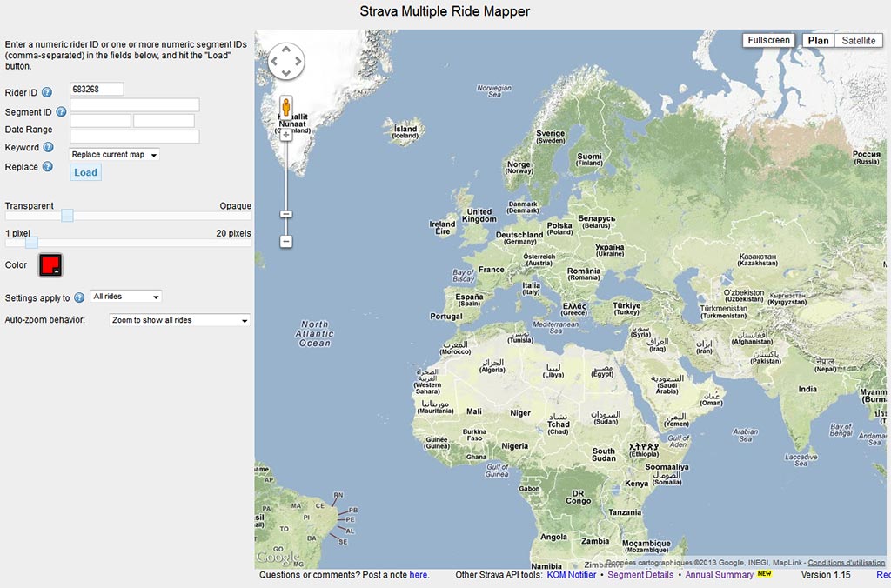Click the help icon beside Rider ID
The width and height of the screenshot is (891, 588).
[x=47, y=92]
